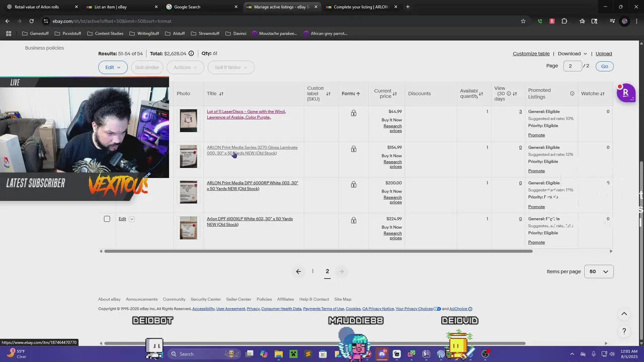The height and width of the screenshot is (362, 644).
Task: Open Business policies sidebar link
Action: click(x=44, y=48)
